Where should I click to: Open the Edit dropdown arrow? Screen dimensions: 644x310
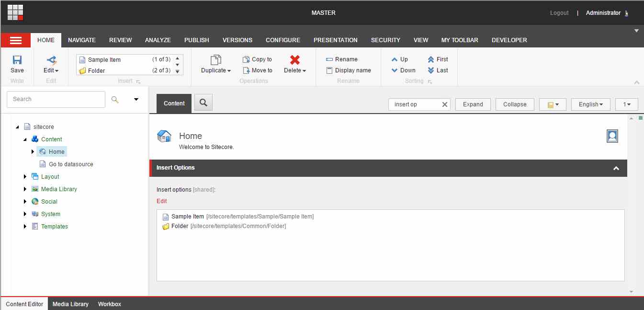56,71
